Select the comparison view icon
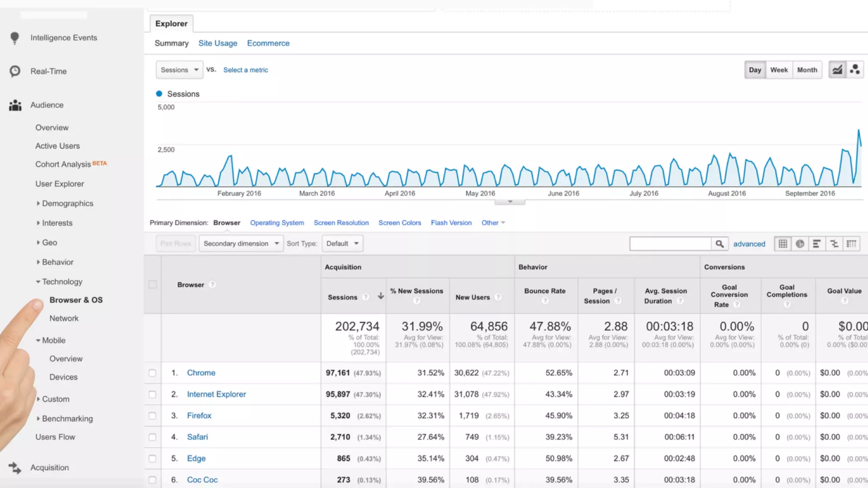This screenshot has height=488, width=868. pos(834,244)
